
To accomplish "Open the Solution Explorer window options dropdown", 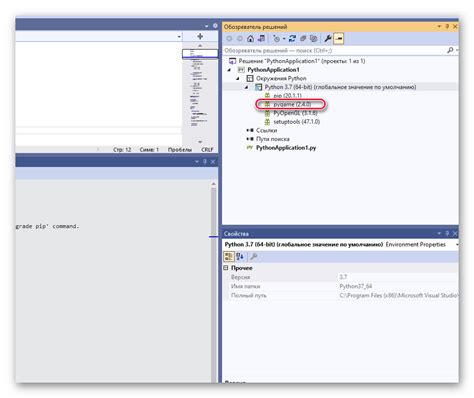I will (x=439, y=26).
